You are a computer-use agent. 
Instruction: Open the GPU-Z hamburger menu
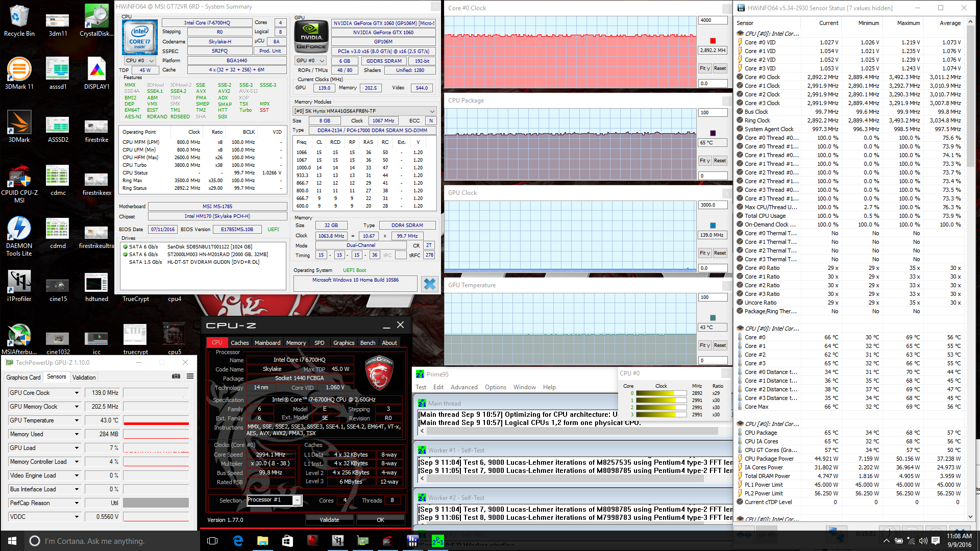click(190, 377)
